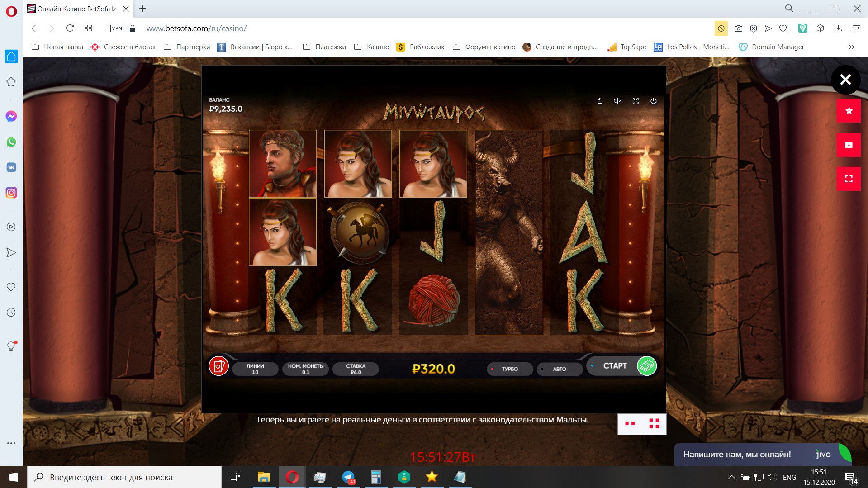Image resolution: width=868 pixels, height=488 pixels.
Task: Open the Windows Start menu
Action: coord(14,477)
